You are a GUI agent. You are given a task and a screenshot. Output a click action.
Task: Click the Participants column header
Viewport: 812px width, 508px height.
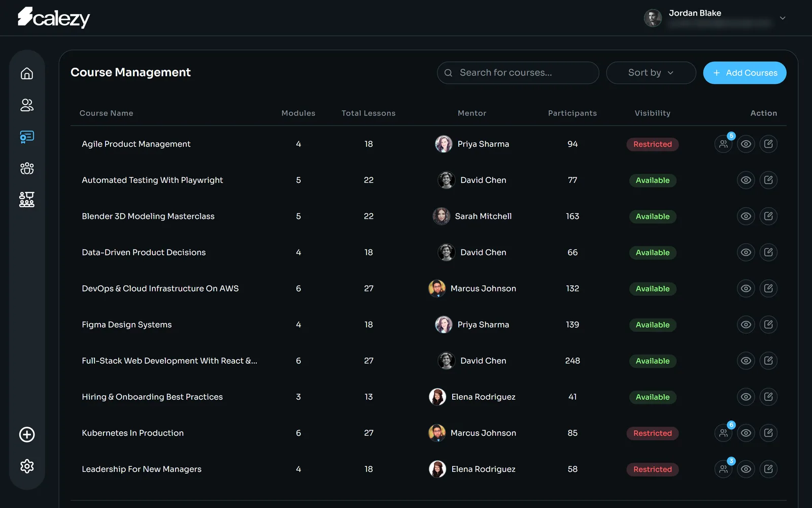(x=572, y=113)
